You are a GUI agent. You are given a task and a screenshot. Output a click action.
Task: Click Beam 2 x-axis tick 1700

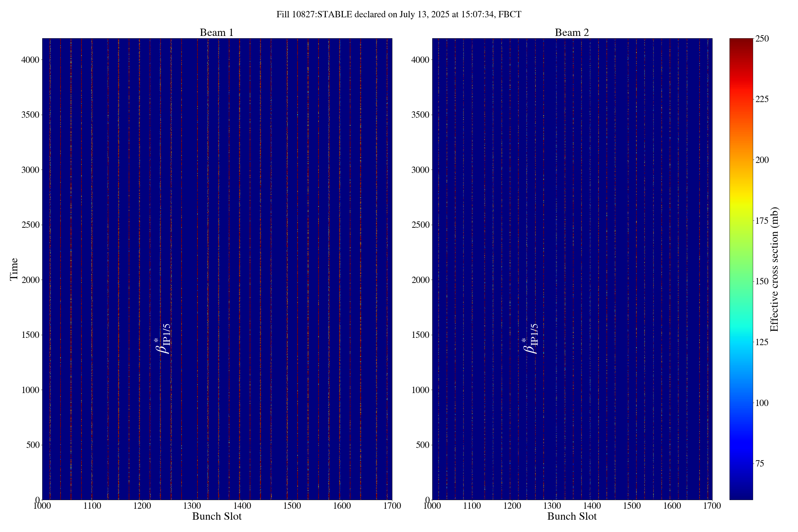pyautogui.click(x=712, y=506)
